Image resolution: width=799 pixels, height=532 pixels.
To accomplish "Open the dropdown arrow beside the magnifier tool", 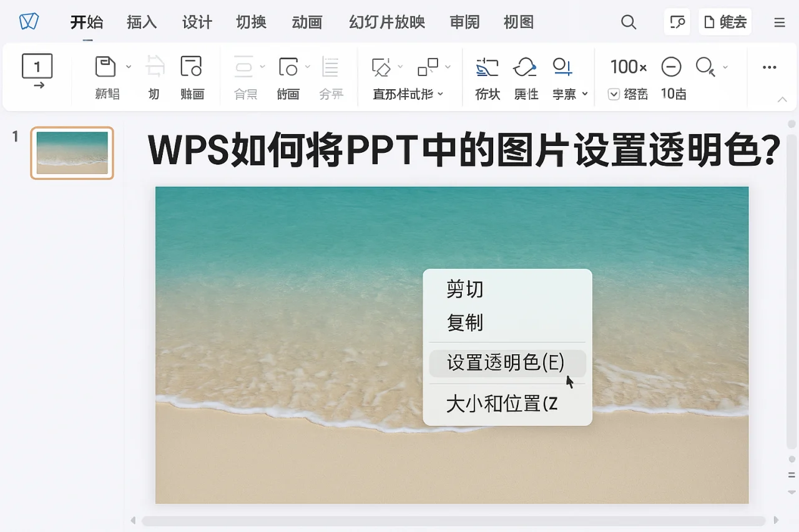I will [x=725, y=67].
